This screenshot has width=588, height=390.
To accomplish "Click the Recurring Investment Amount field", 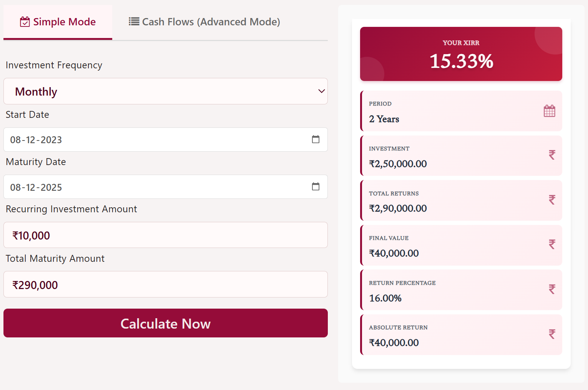I will click(x=165, y=235).
